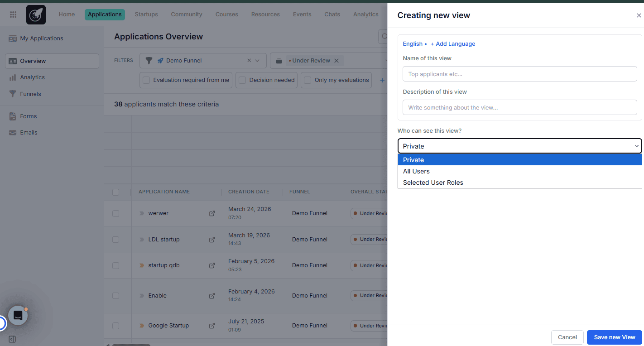Sort by Creation Date column header
The height and width of the screenshot is (346, 644).
coord(249,192)
